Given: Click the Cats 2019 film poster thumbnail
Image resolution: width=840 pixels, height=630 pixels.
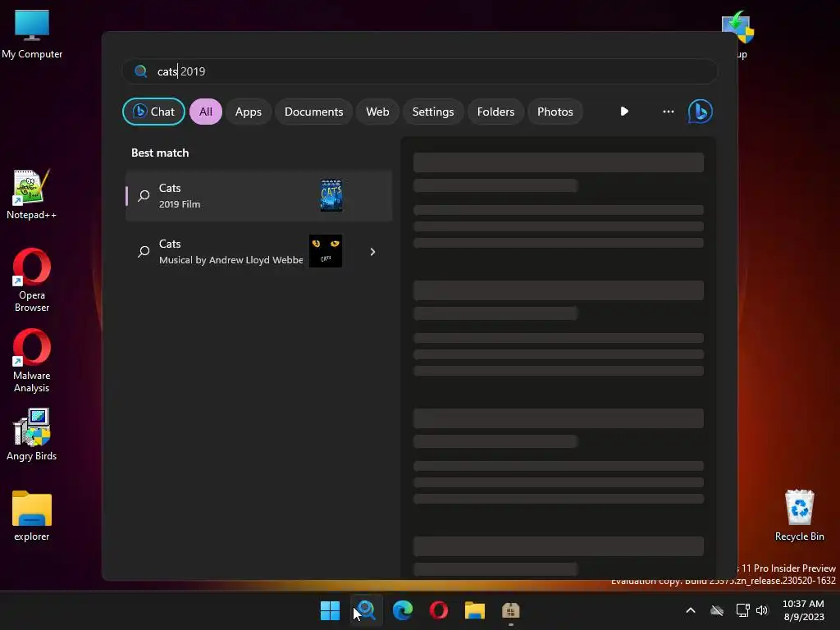Looking at the screenshot, I should (x=331, y=195).
